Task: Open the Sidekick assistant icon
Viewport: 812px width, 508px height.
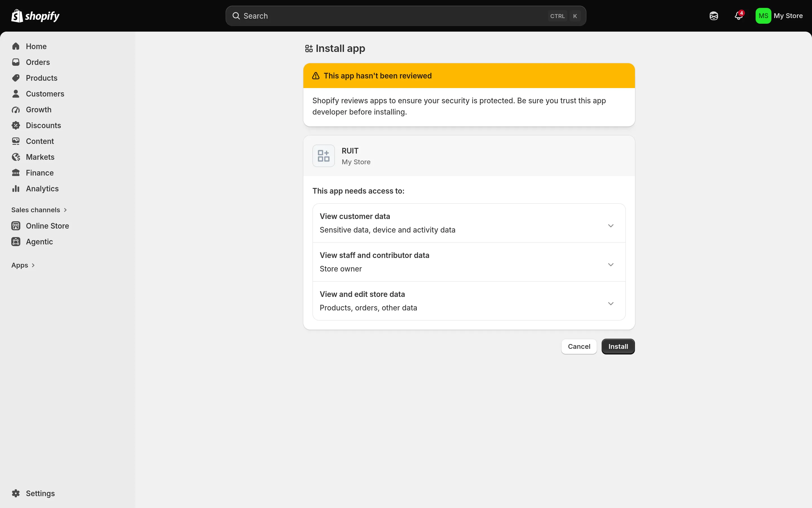Action: click(714, 16)
